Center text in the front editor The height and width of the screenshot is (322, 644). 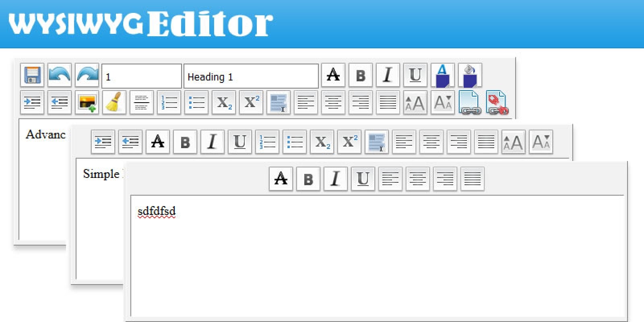pyautogui.click(x=418, y=179)
